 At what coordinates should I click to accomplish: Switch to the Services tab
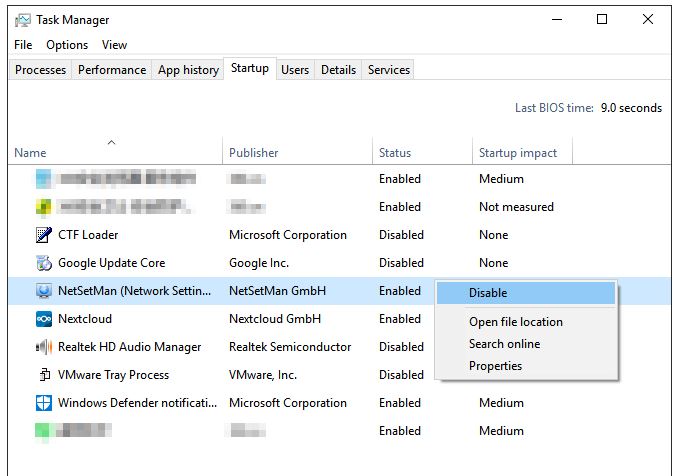[x=389, y=70]
